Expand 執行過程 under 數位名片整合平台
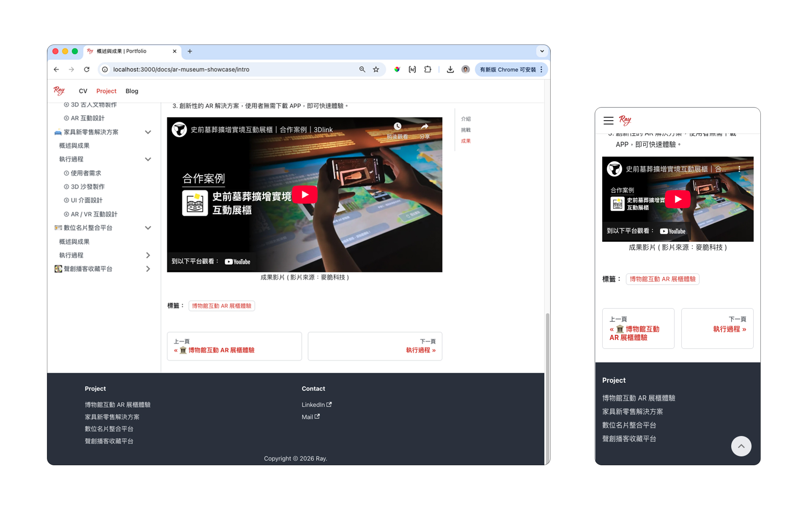The height and width of the screenshot is (508, 812). (148, 255)
